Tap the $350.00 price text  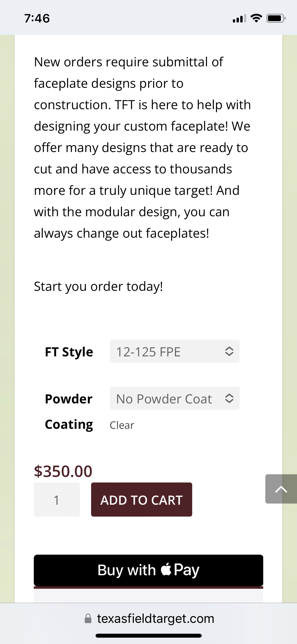click(x=63, y=471)
